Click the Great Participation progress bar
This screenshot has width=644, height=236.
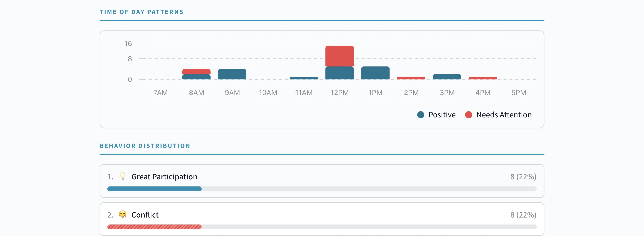(x=154, y=189)
